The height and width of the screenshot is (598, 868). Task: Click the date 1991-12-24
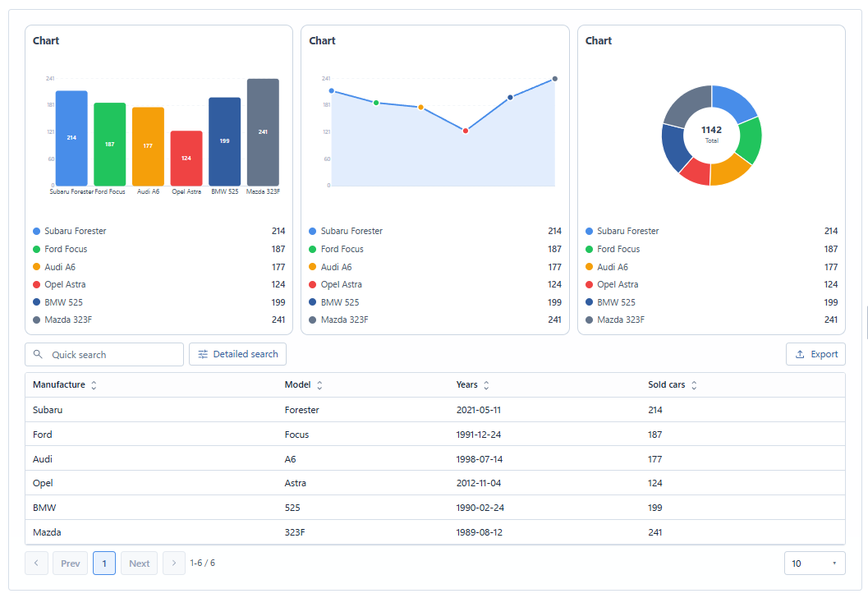pos(478,435)
